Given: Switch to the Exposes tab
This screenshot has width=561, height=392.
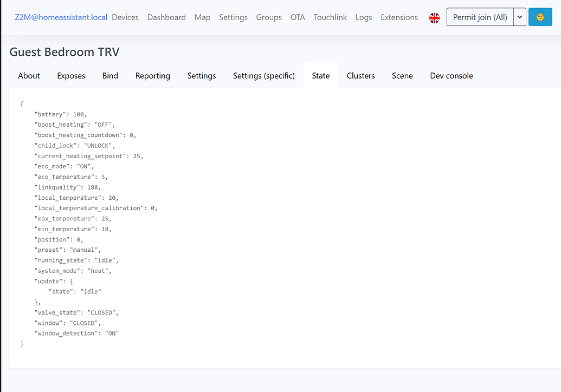Looking at the screenshot, I should tap(71, 76).
